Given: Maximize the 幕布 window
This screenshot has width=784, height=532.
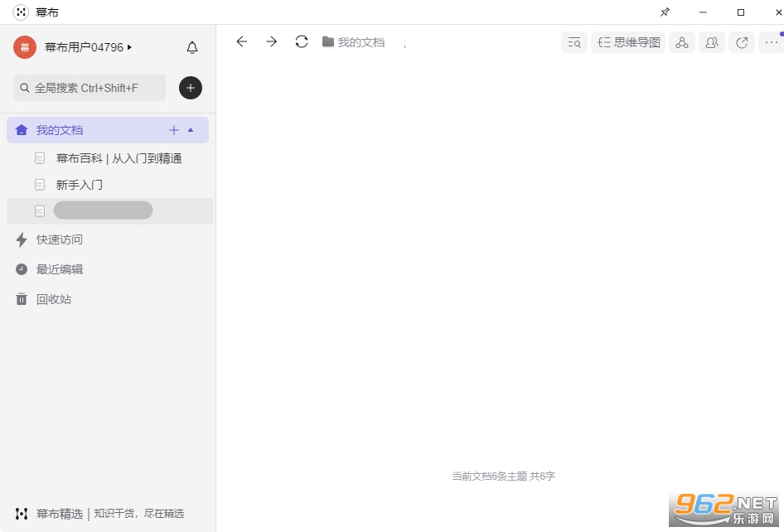Looking at the screenshot, I should coord(741,12).
